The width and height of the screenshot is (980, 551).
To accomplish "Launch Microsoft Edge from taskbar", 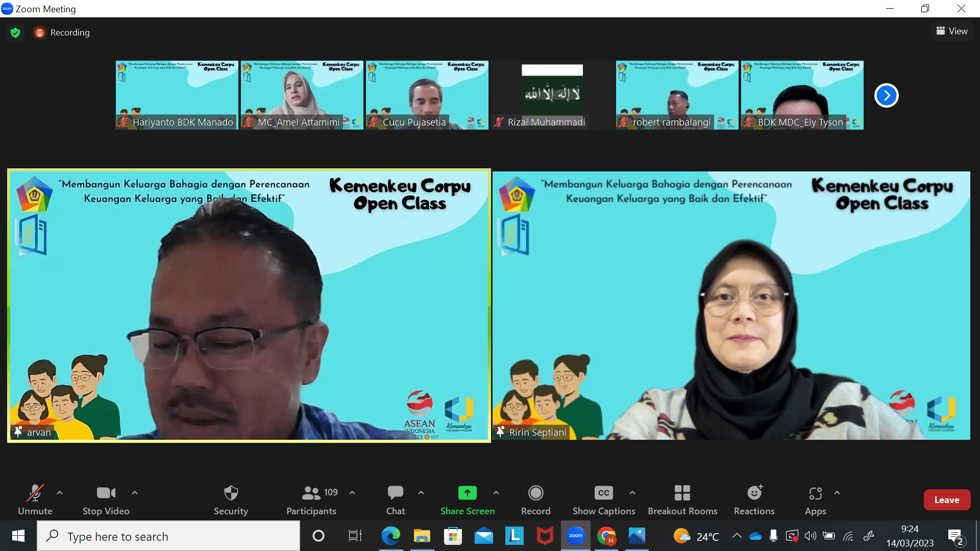I will click(x=391, y=536).
